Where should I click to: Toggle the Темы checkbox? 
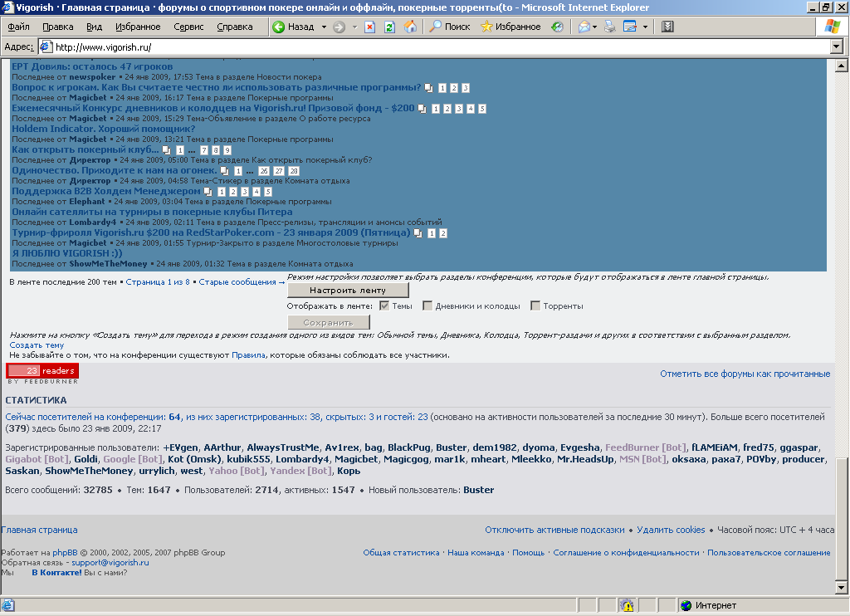click(384, 306)
